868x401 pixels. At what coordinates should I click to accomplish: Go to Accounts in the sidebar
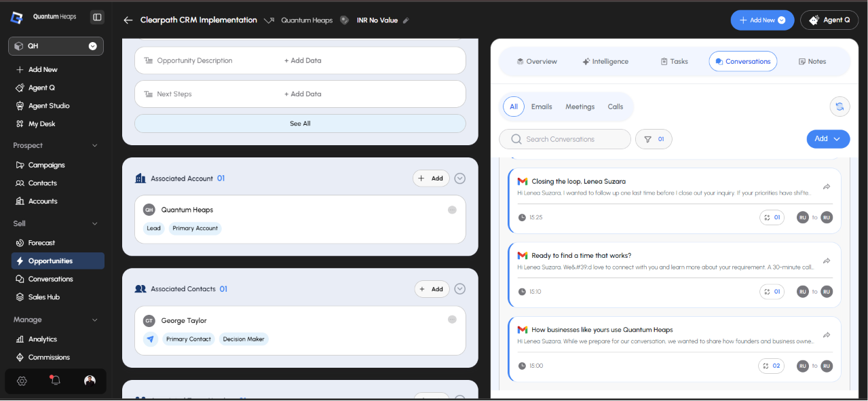click(36, 202)
